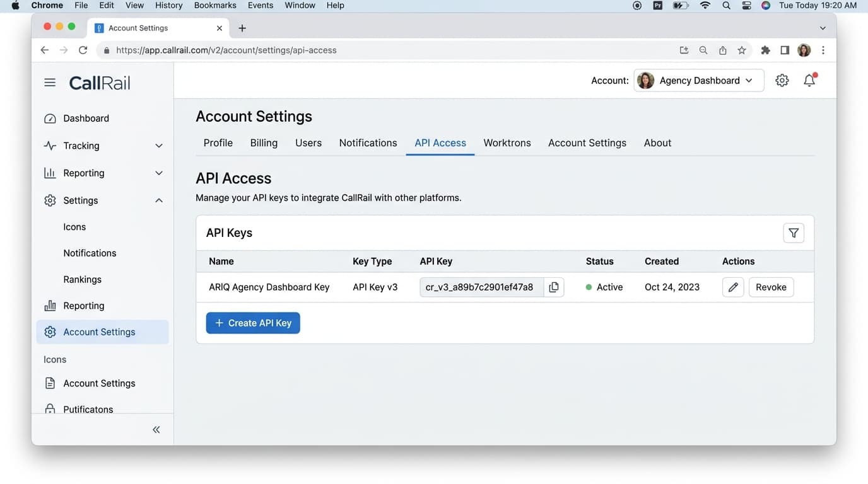Collapse the sidebar with double chevron

tap(156, 430)
